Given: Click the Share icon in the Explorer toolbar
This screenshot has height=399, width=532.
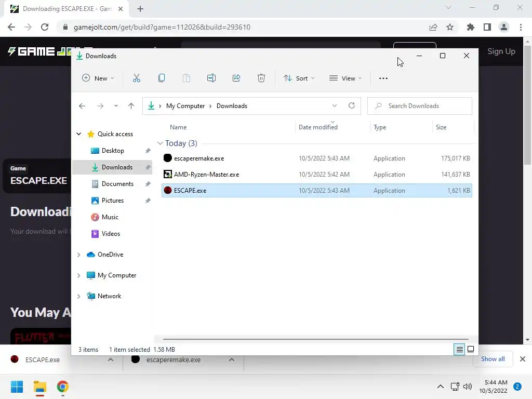Looking at the screenshot, I should pos(236,78).
